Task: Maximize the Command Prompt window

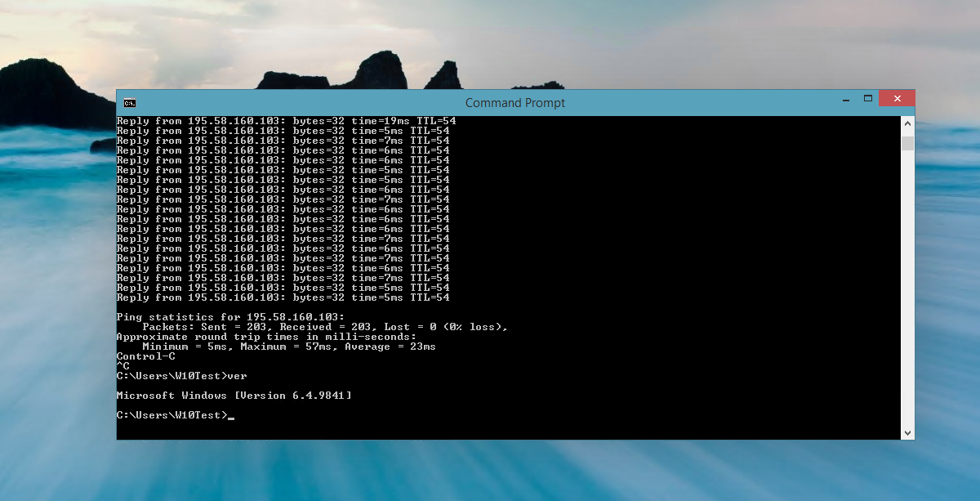Action: [x=868, y=98]
